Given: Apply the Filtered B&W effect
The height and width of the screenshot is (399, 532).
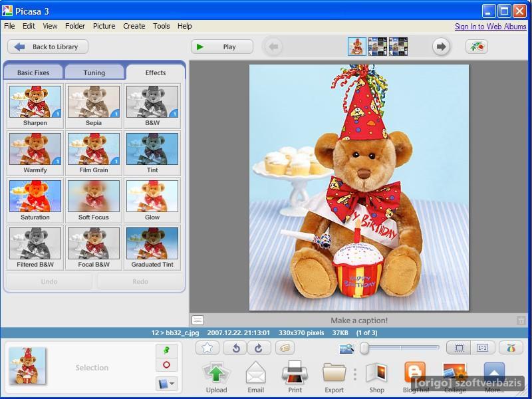Looking at the screenshot, I should [35, 247].
